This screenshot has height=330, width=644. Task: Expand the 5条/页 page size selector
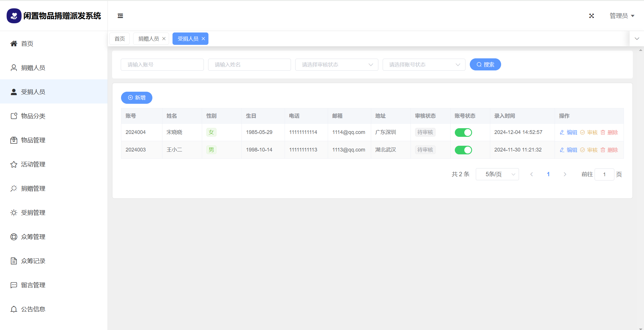click(x=497, y=174)
